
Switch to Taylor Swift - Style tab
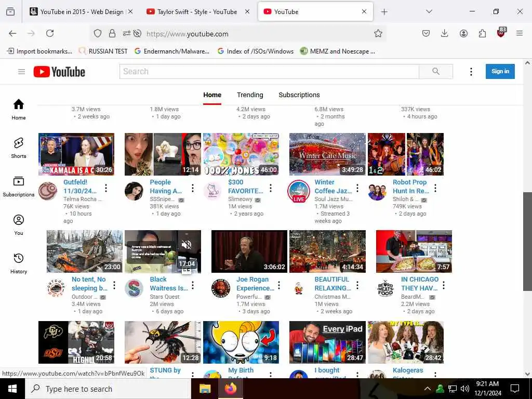click(197, 12)
